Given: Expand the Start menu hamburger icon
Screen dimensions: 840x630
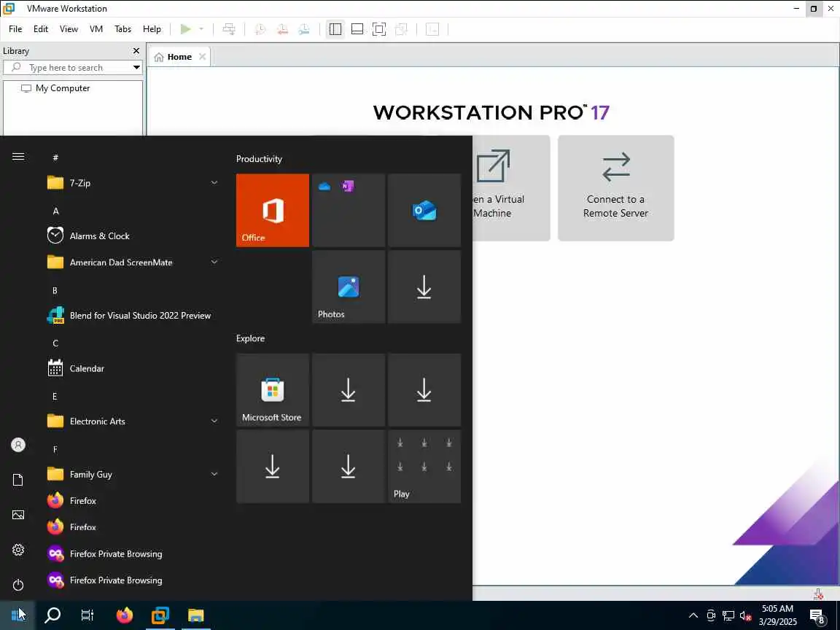Looking at the screenshot, I should click(18, 157).
